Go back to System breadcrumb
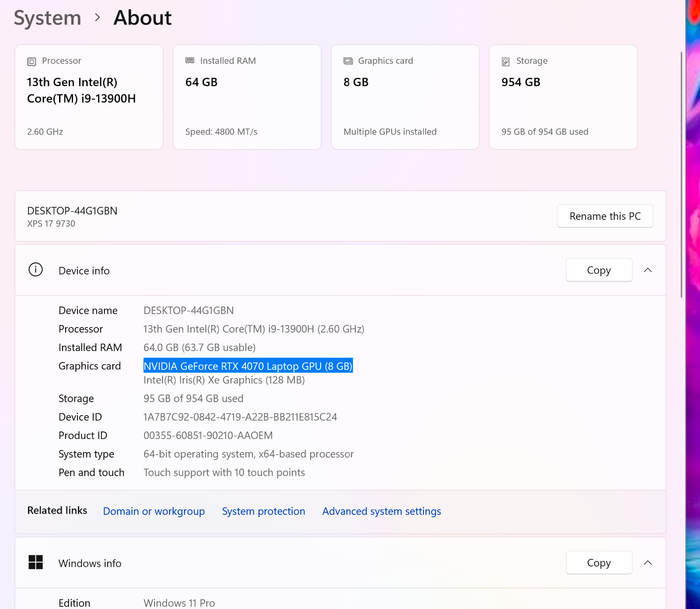Viewport: 700px width, 609px height. [48, 18]
